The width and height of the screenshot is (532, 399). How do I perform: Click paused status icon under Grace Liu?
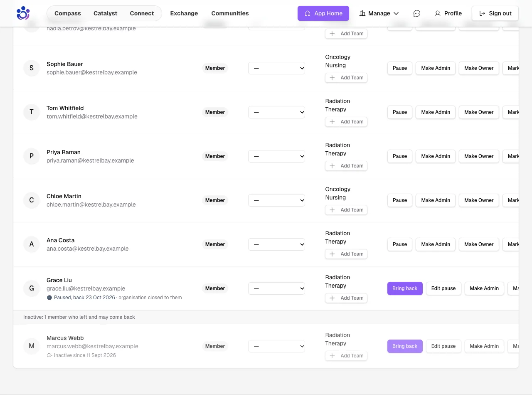[49, 298]
